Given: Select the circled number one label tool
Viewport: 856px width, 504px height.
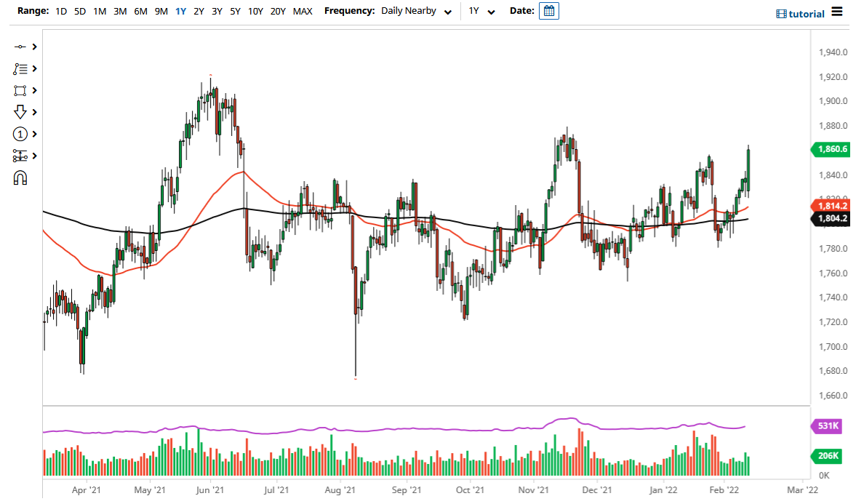Looking at the screenshot, I should pos(20,134).
